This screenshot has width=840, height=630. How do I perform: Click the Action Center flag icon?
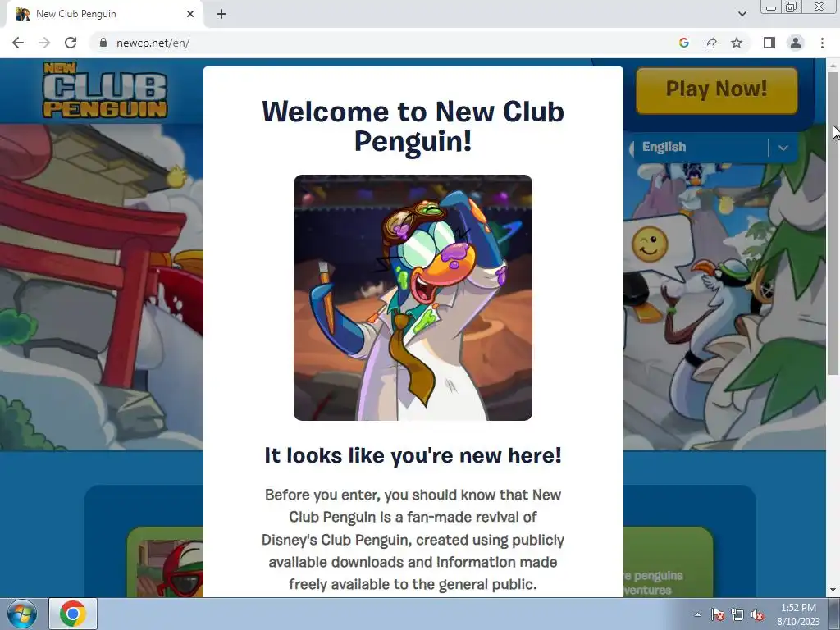[717, 614]
